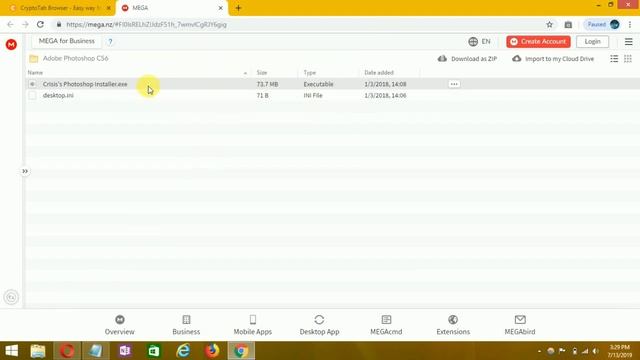640x360 pixels.
Task: Click the Adobe Photoshop CS6 folder name
Action: tap(76, 58)
